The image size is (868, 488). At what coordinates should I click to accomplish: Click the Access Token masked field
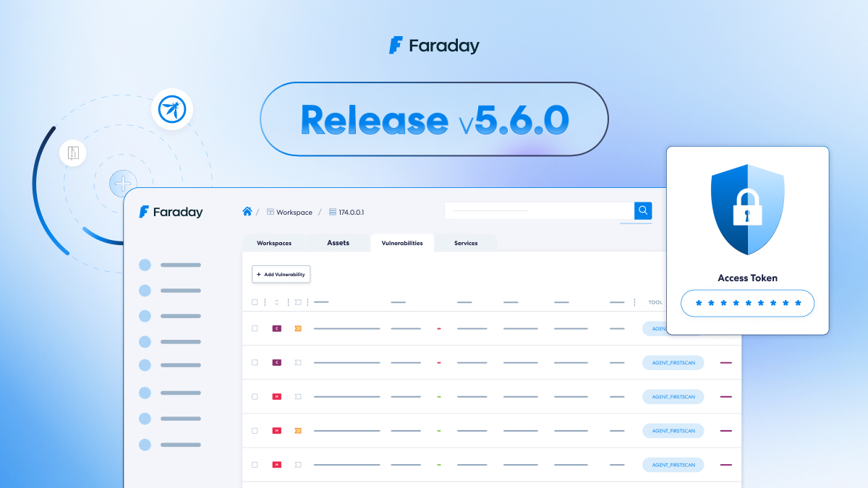point(748,303)
